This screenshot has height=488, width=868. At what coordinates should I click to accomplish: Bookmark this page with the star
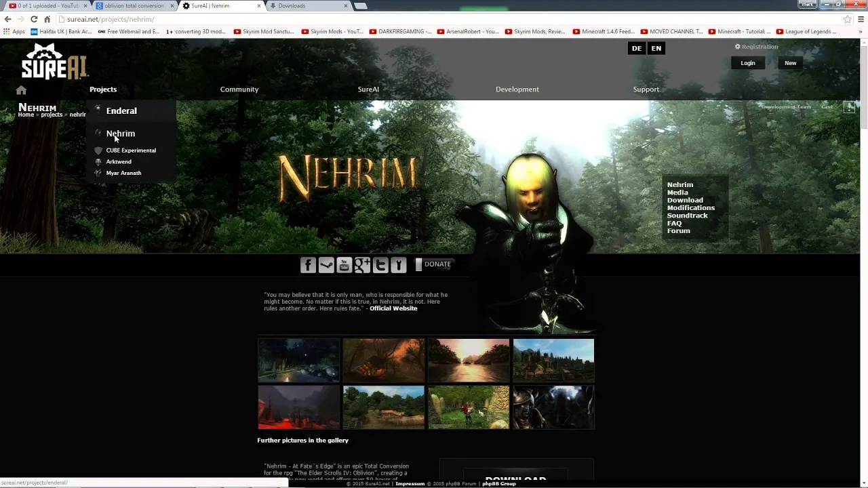(x=847, y=19)
